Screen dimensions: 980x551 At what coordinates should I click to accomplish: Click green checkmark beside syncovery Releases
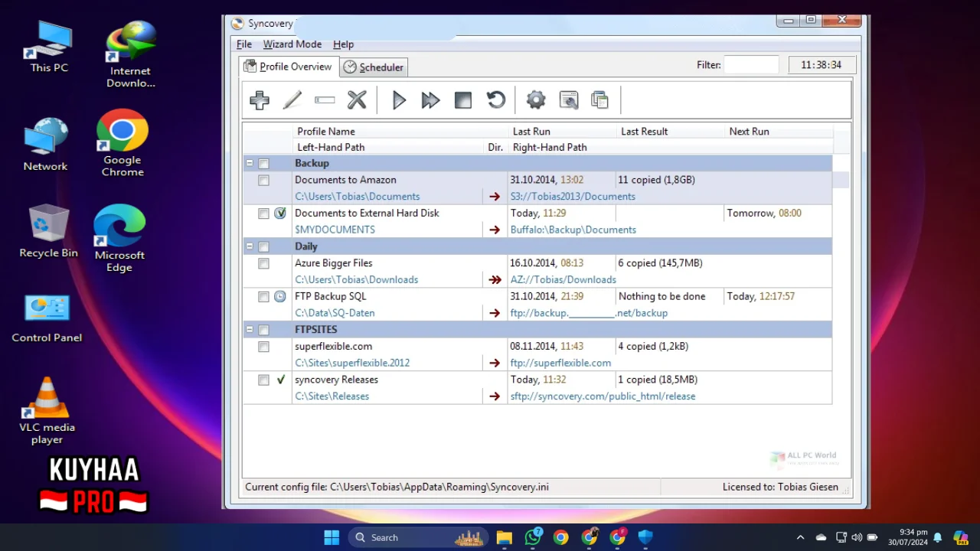tap(280, 380)
